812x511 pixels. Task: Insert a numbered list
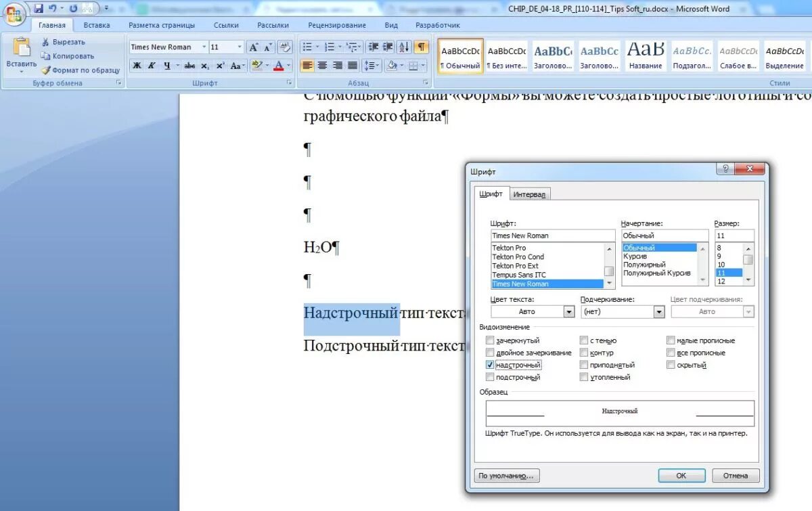(x=330, y=47)
